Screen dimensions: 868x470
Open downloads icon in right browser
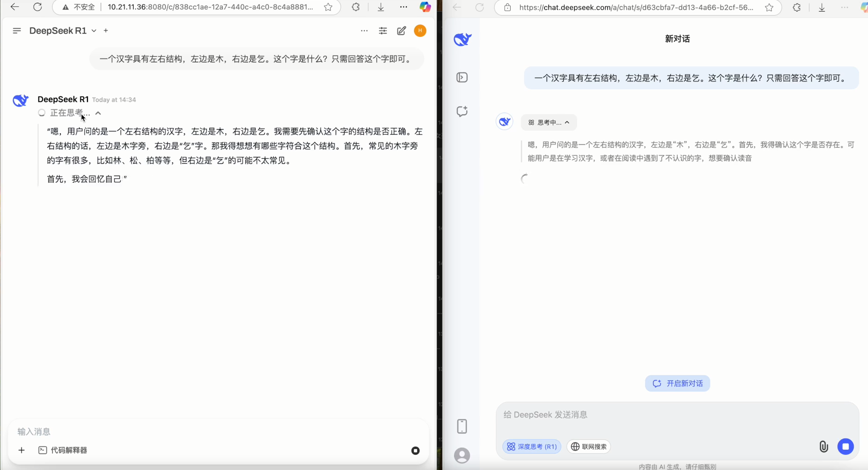tap(822, 7)
